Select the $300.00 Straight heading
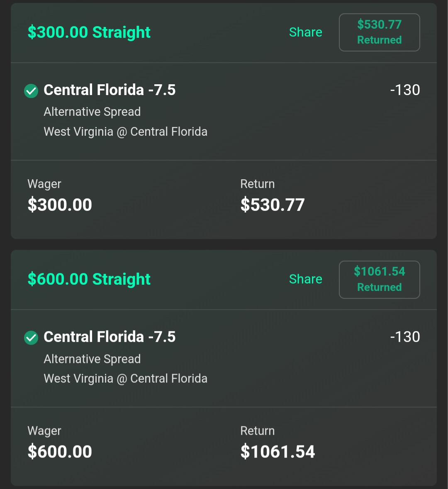The height and width of the screenshot is (489, 448). [89, 32]
